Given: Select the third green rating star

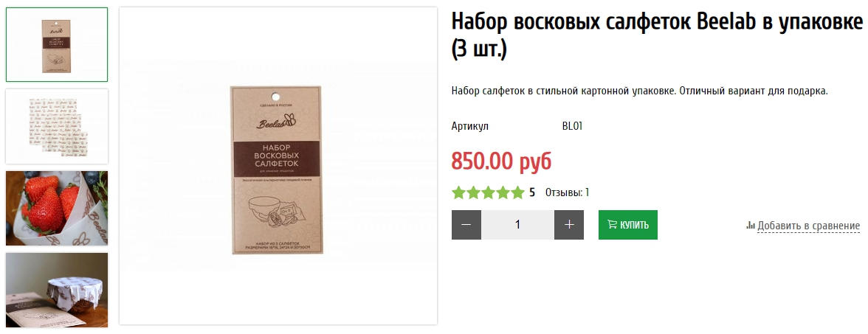Looking at the screenshot, I should tap(489, 192).
